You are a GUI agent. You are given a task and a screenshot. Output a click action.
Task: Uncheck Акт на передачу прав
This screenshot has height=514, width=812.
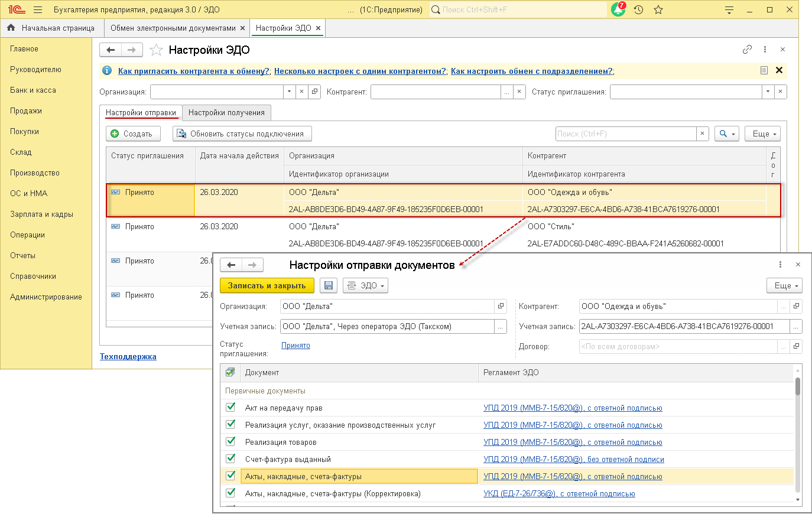click(231, 407)
